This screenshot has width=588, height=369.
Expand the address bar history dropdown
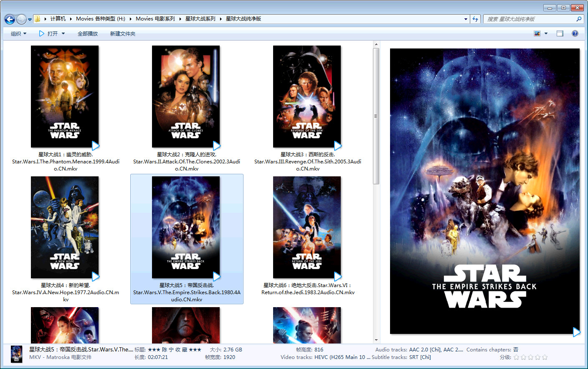tap(466, 19)
